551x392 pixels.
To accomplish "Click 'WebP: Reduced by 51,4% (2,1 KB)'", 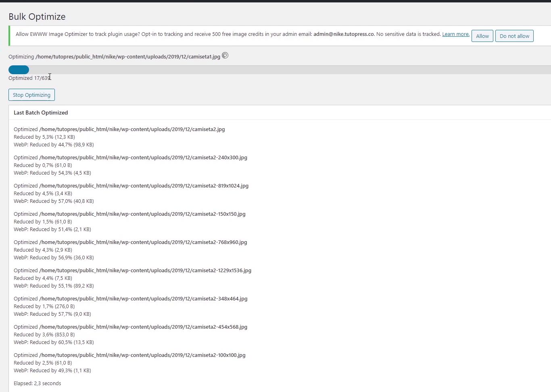I will click(x=52, y=229).
